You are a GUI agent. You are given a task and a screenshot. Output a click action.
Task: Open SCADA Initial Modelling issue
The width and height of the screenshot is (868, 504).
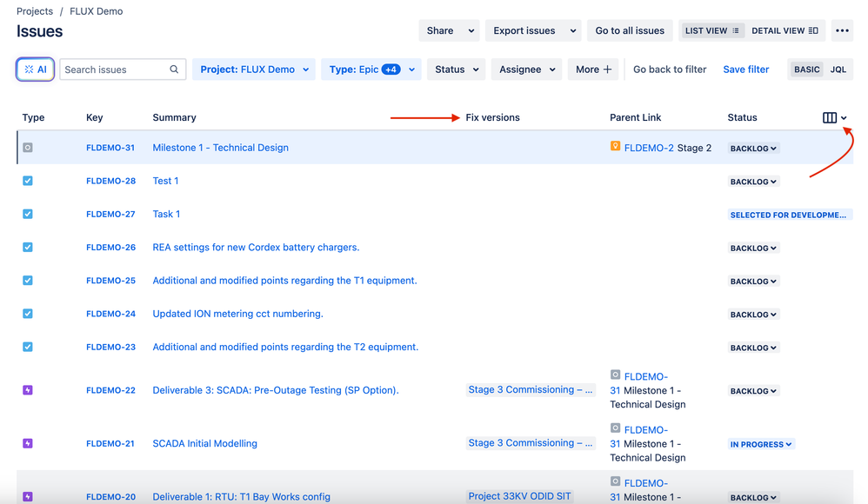tap(204, 443)
